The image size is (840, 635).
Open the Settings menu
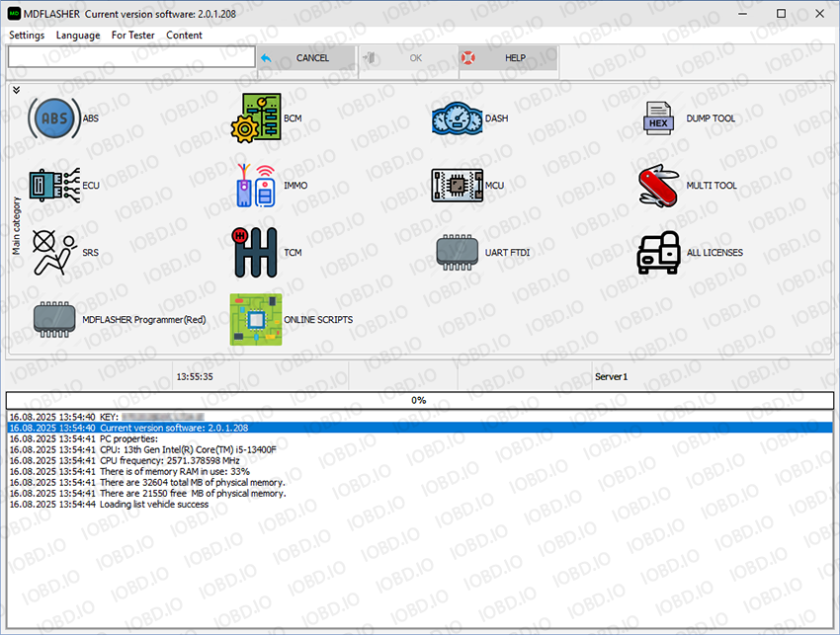27,35
